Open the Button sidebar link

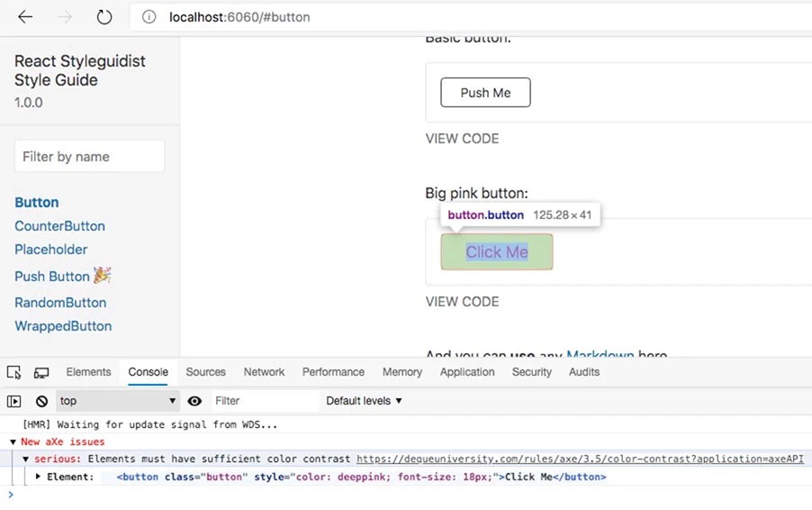pyautogui.click(x=37, y=202)
